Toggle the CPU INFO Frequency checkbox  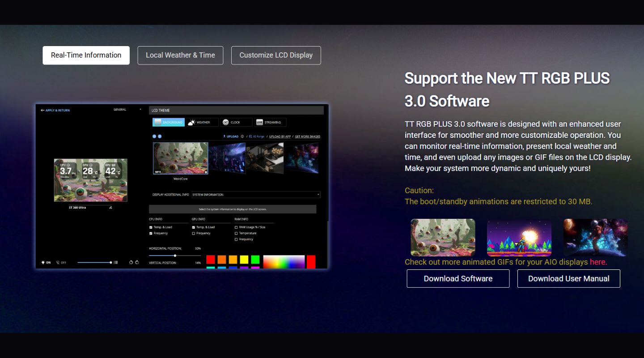151,233
